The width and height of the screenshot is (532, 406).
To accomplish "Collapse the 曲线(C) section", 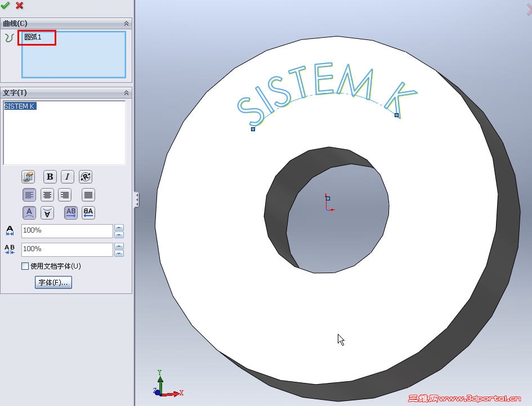I will coord(126,24).
